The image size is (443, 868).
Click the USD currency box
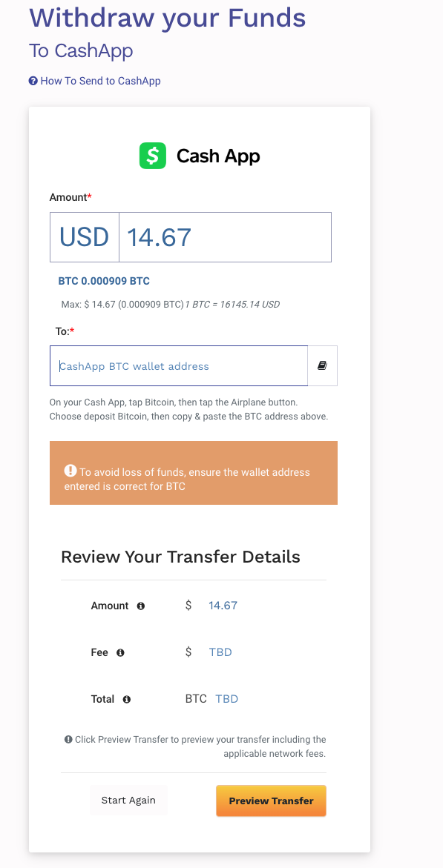point(85,237)
